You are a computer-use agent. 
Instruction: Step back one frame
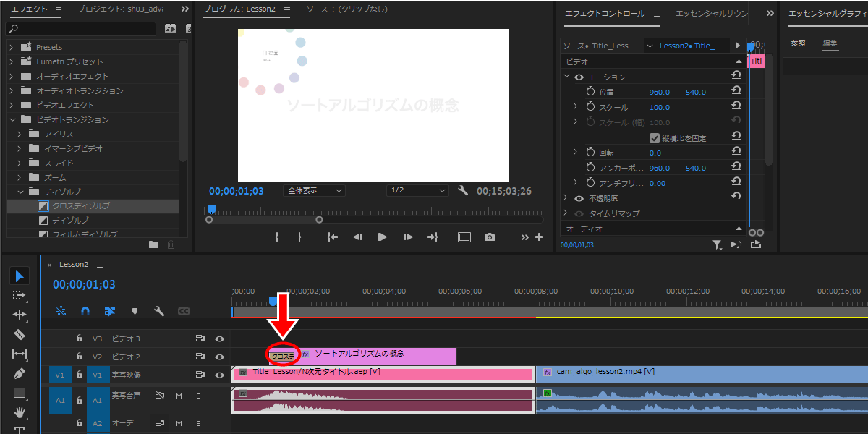point(357,237)
